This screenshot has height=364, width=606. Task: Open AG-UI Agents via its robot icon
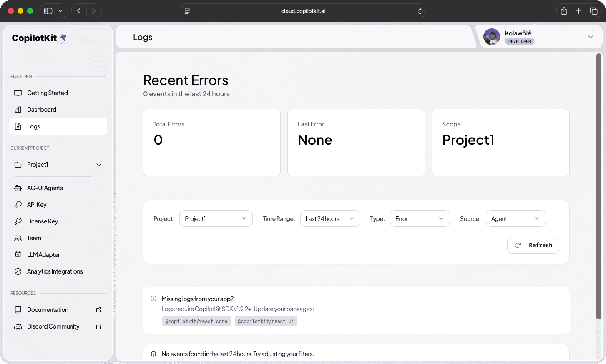tap(18, 188)
